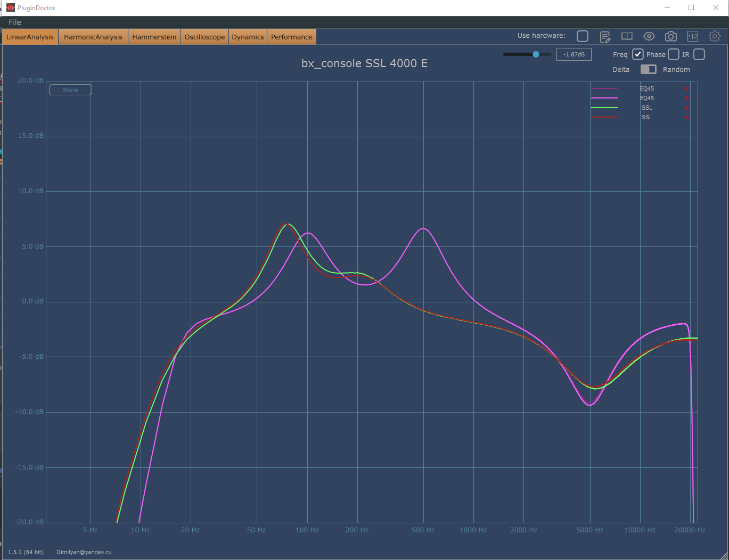Toggle the Delta/Random switch
Image resolution: width=729 pixels, height=560 pixels.
(648, 69)
